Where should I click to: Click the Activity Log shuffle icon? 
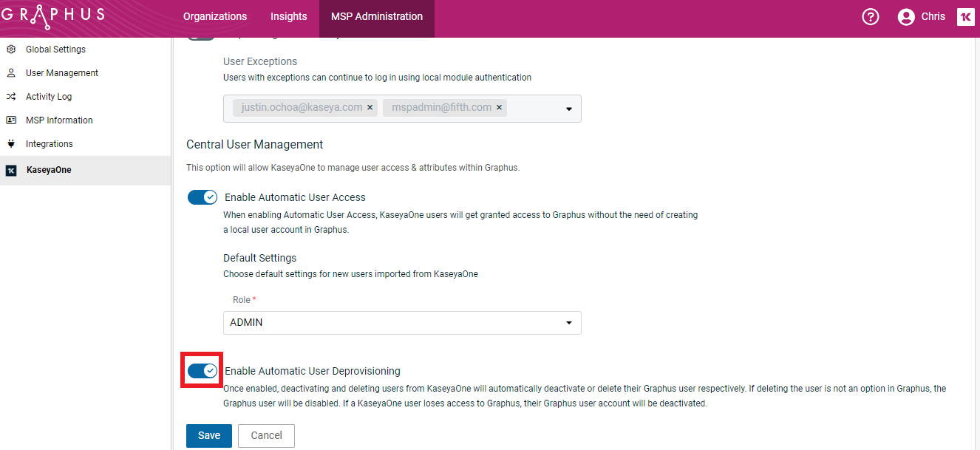pos(11,97)
